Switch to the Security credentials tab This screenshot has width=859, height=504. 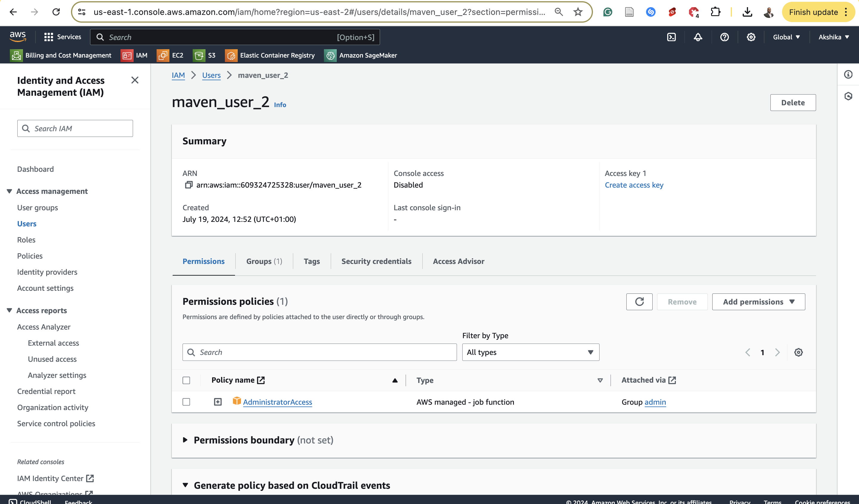(x=376, y=261)
